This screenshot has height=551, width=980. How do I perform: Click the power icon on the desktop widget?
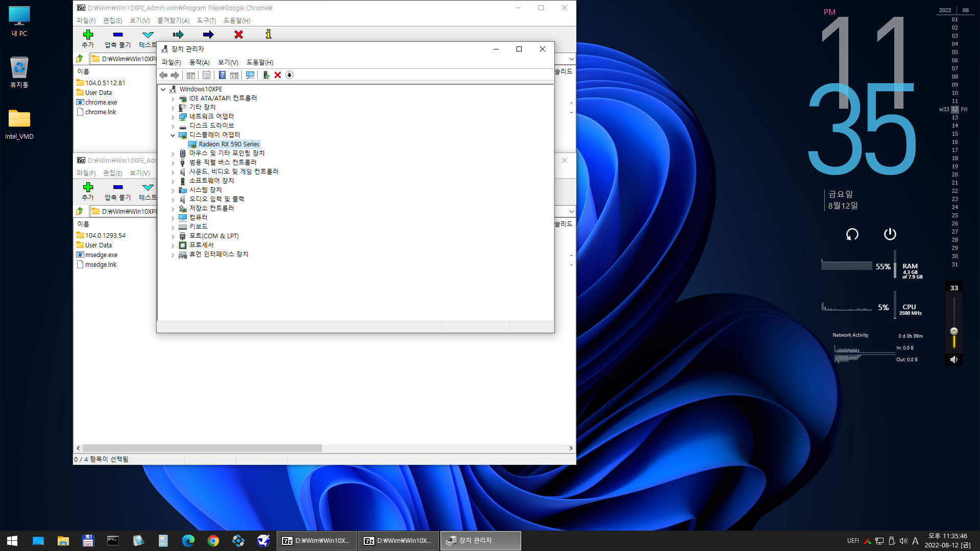click(890, 234)
